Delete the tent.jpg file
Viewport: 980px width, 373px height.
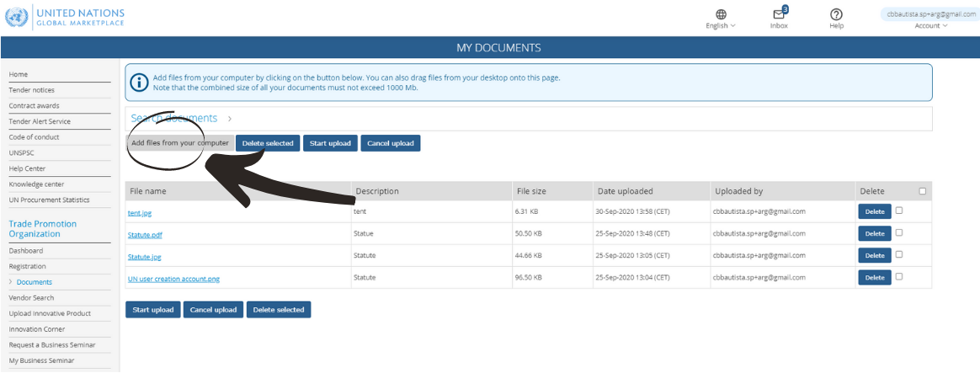coord(875,212)
